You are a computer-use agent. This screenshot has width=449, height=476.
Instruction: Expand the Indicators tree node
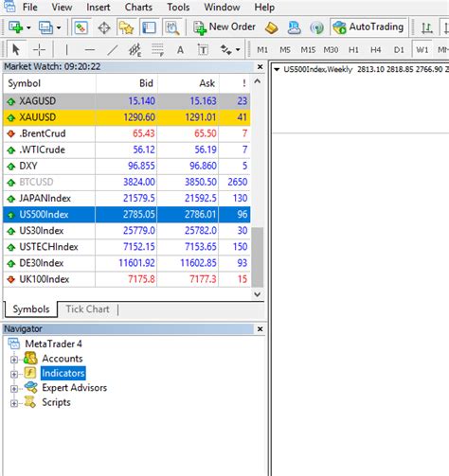14,374
